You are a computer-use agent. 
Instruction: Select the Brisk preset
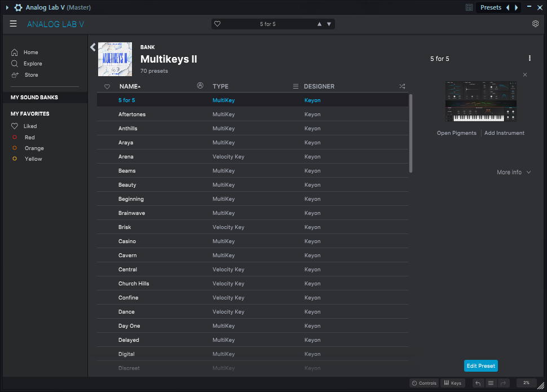(x=253, y=227)
